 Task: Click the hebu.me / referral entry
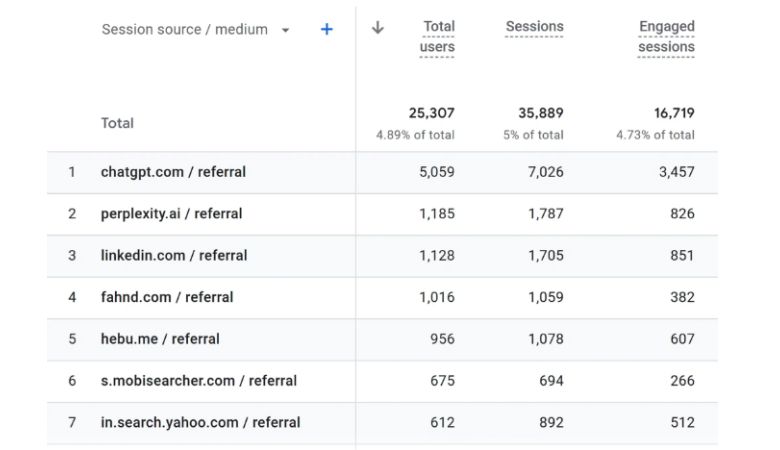[160, 339]
